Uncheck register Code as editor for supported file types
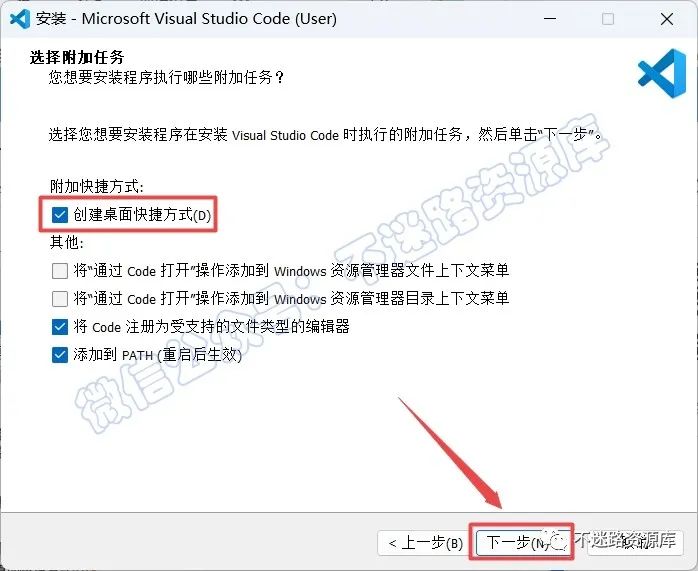Screen dimensions: 698x571 (60, 327)
